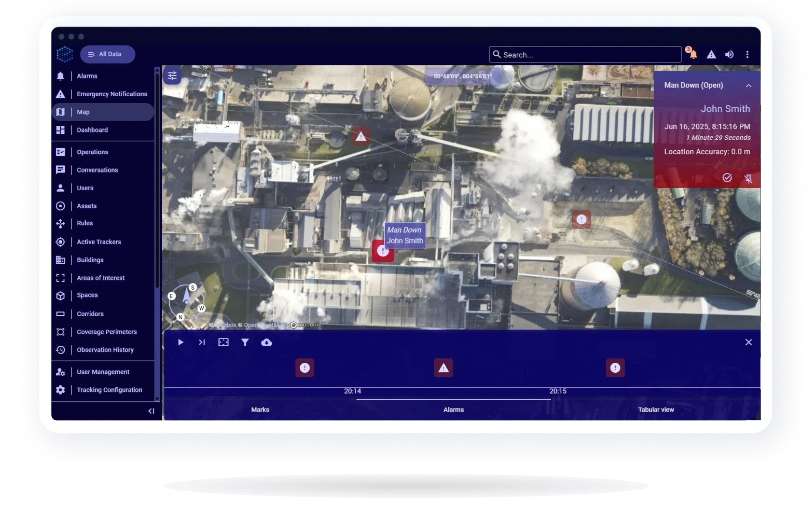
Task: Open the emergency warning triangle in header
Action: pyautogui.click(x=711, y=54)
